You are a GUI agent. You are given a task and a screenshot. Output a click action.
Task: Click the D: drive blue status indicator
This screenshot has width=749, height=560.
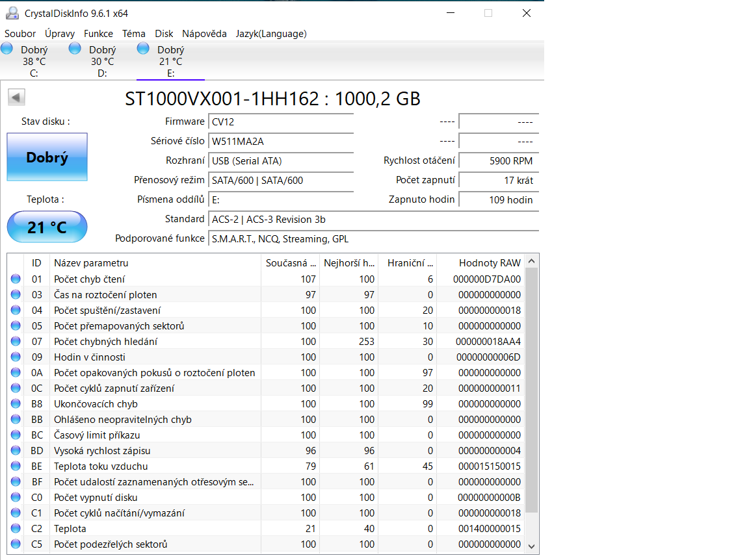click(73, 48)
